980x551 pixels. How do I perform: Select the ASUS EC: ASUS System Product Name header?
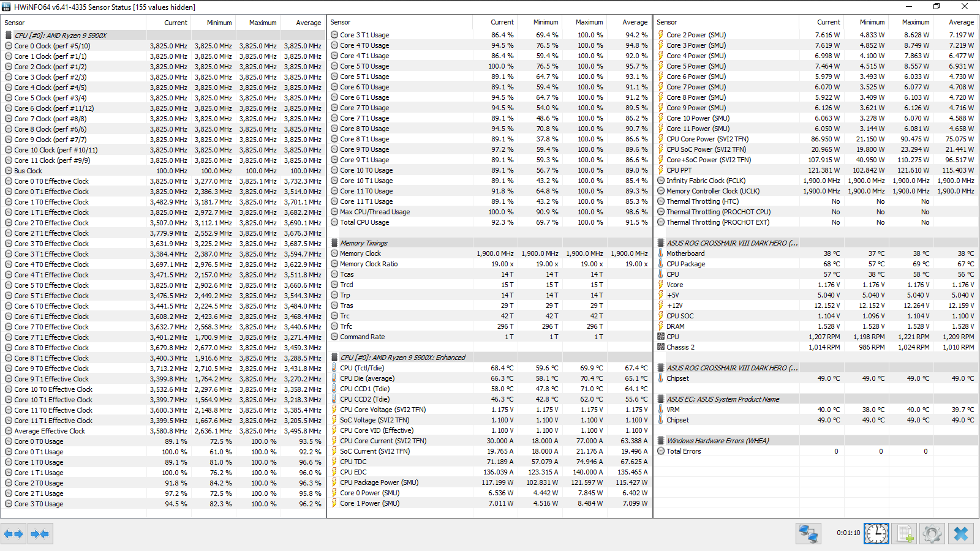click(x=816, y=399)
